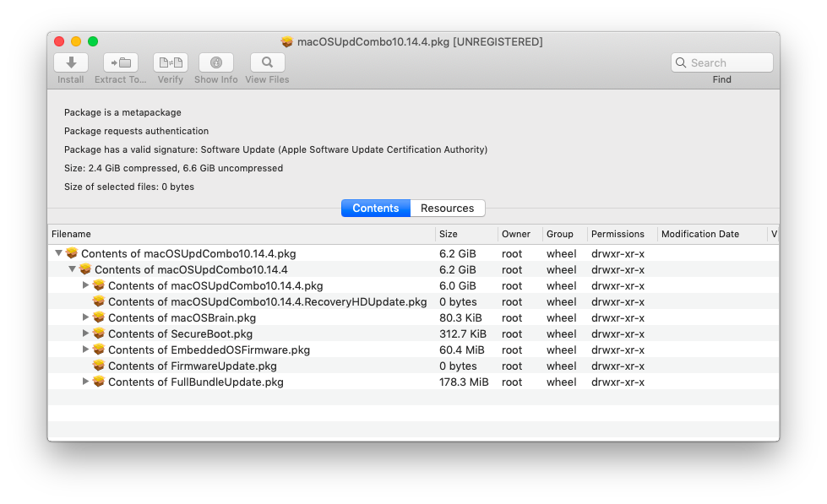Select the Contents of macOSBrain.pkg label
Viewport: 827px width, 504px height.
[182, 318]
